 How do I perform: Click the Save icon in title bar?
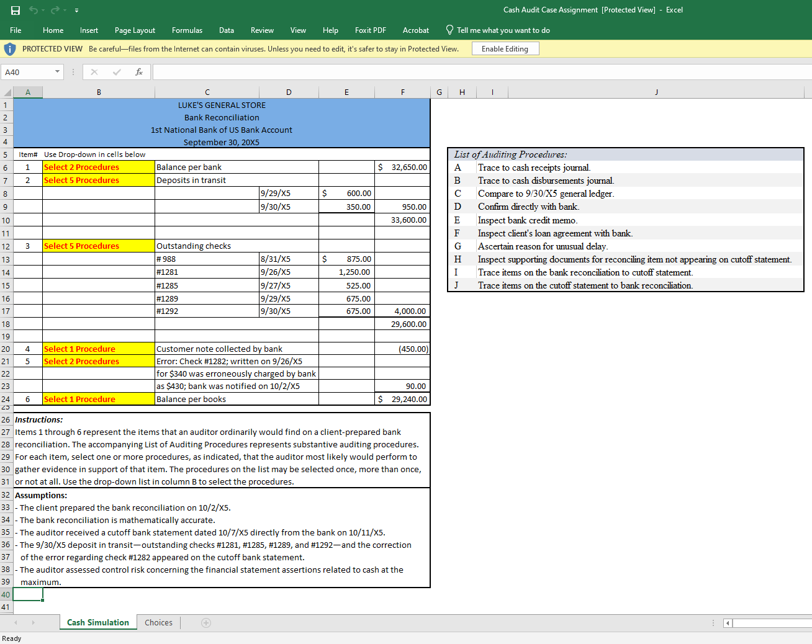click(16, 10)
